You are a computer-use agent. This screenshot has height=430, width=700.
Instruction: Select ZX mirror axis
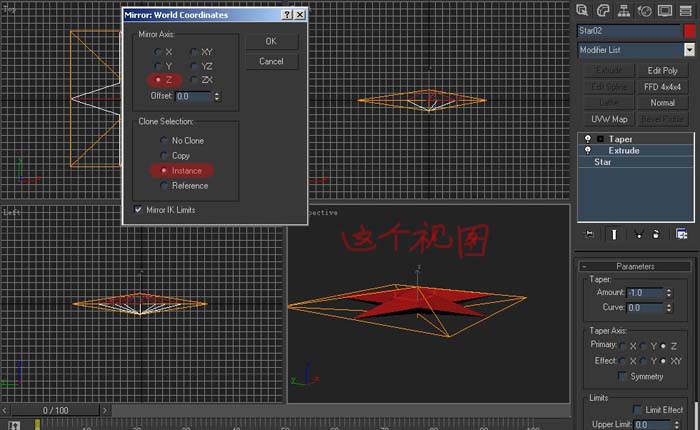pyautogui.click(x=194, y=79)
